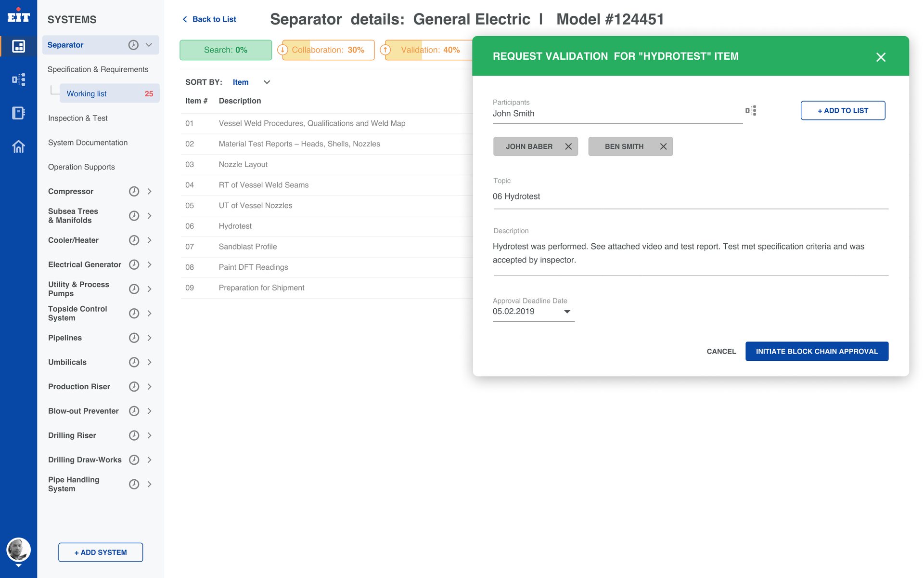Expand the Topside Control System section
The width and height of the screenshot is (924, 578).
[150, 313]
